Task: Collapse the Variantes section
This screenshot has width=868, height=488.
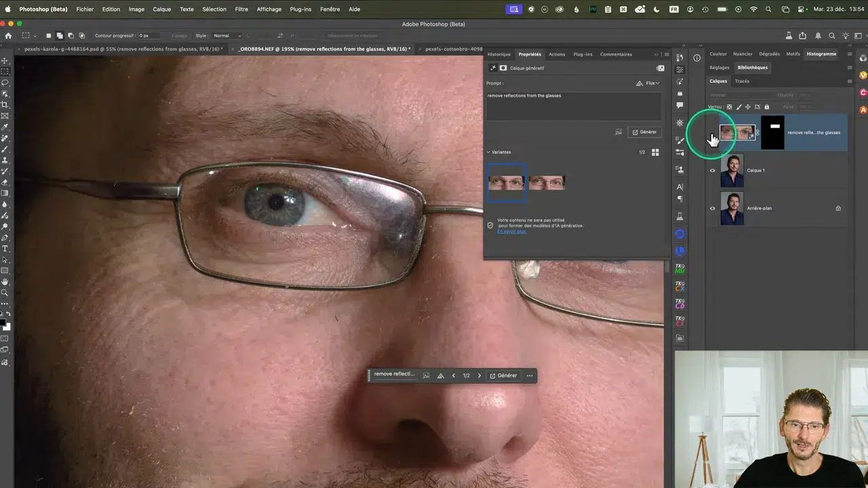Action: 488,152
